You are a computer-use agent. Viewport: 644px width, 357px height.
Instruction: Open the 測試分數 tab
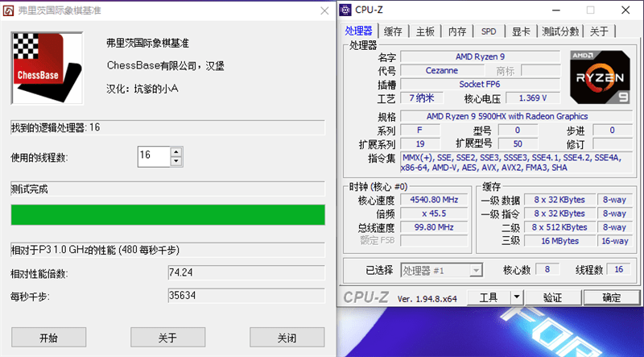(x=560, y=31)
